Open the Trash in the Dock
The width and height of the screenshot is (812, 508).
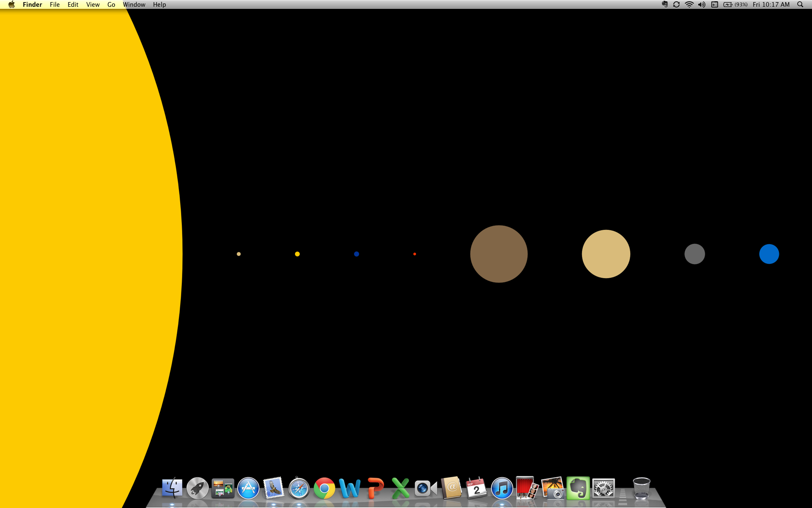[x=642, y=488]
